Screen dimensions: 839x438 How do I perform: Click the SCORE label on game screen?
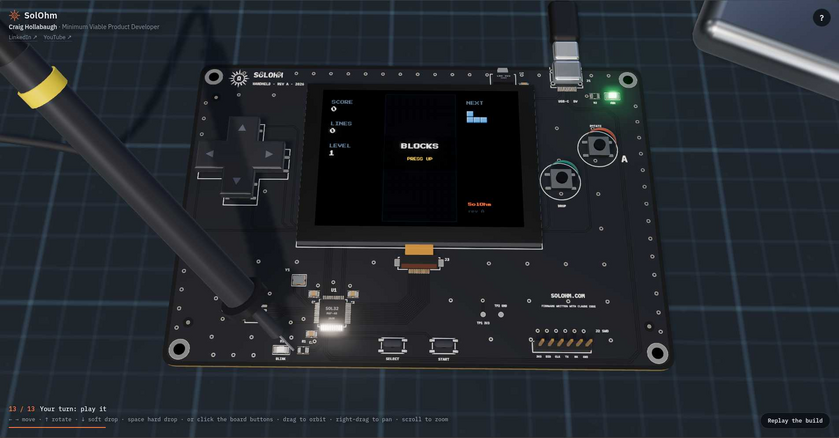342,102
